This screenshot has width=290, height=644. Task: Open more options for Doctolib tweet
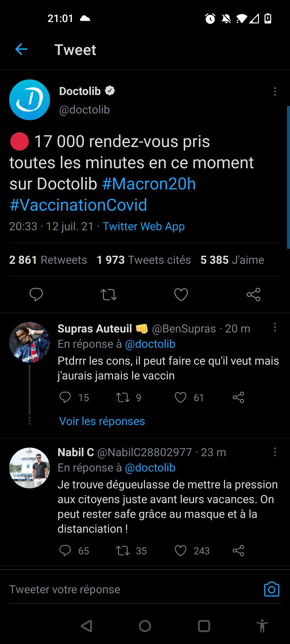[x=275, y=92]
